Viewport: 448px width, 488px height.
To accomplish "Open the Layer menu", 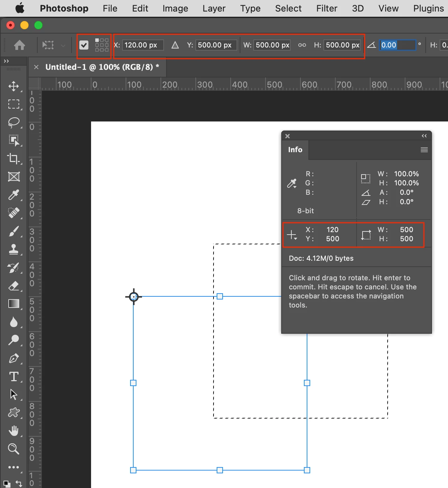I will [x=214, y=8].
